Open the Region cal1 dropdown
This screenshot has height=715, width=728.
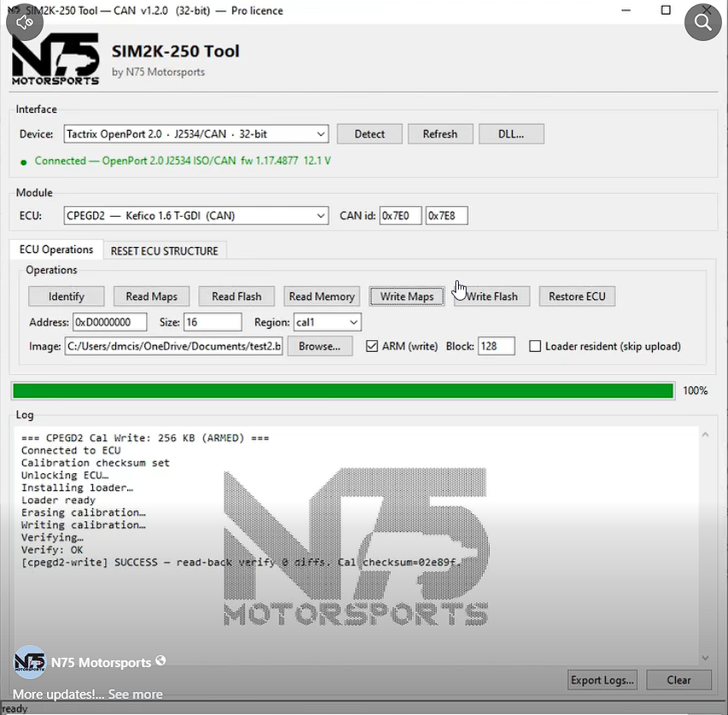(x=327, y=322)
